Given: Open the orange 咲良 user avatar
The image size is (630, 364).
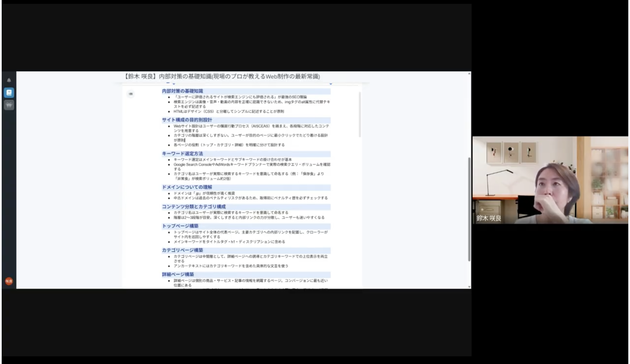Looking at the screenshot, I should point(9,281).
